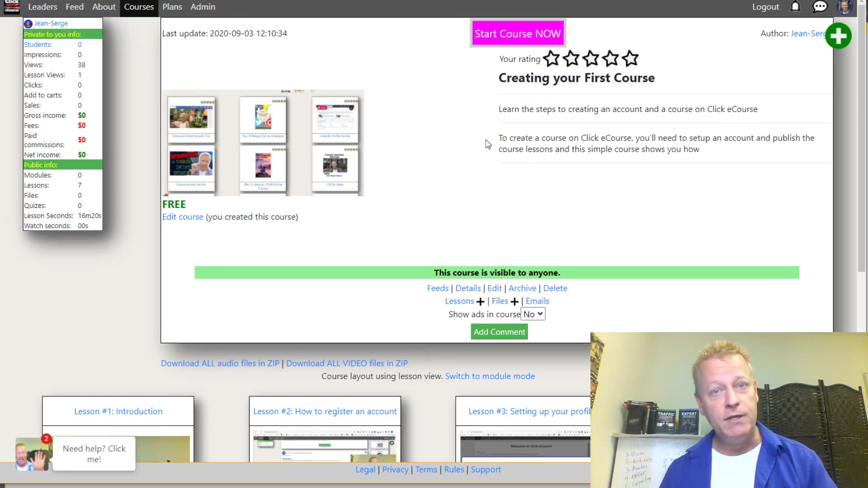The height and width of the screenshot is (488, 868).
Task: Open the Privacy footer link
Action: pos(395,469)
